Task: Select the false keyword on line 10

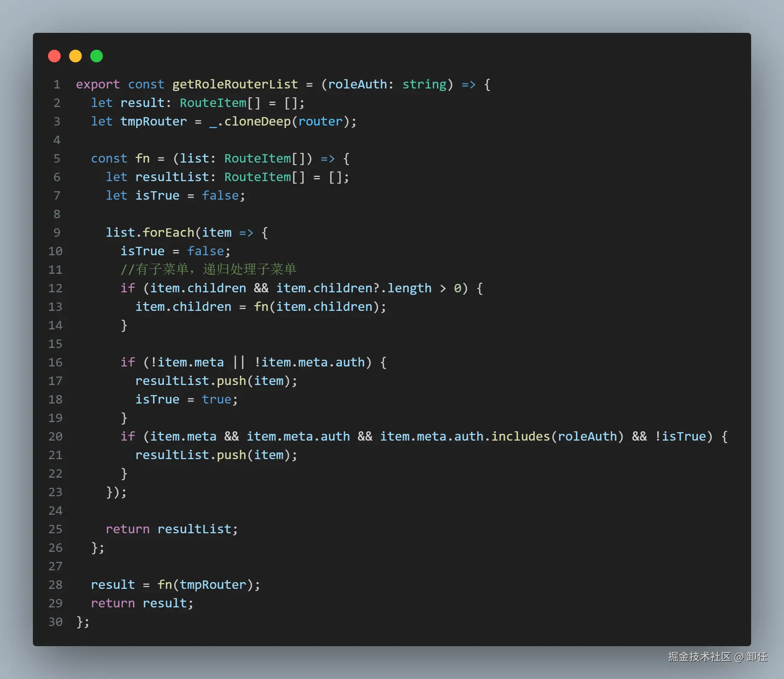Action: (x=205, y=251)
